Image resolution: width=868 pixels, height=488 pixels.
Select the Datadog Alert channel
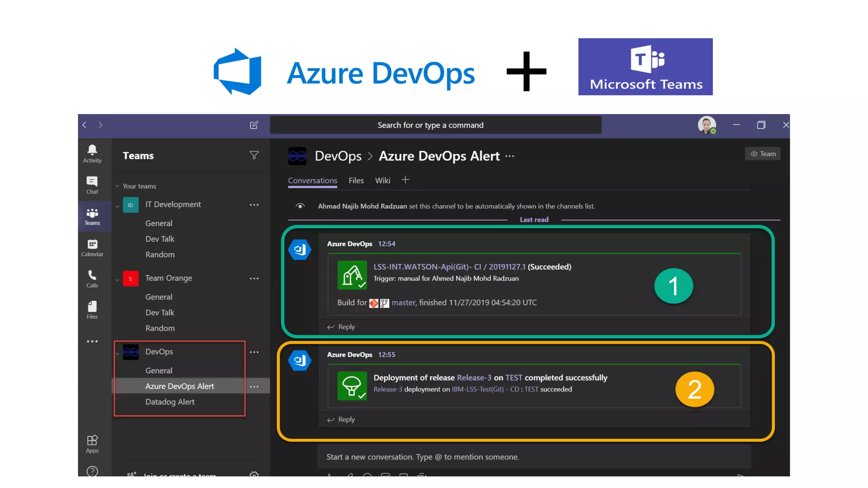170,402
